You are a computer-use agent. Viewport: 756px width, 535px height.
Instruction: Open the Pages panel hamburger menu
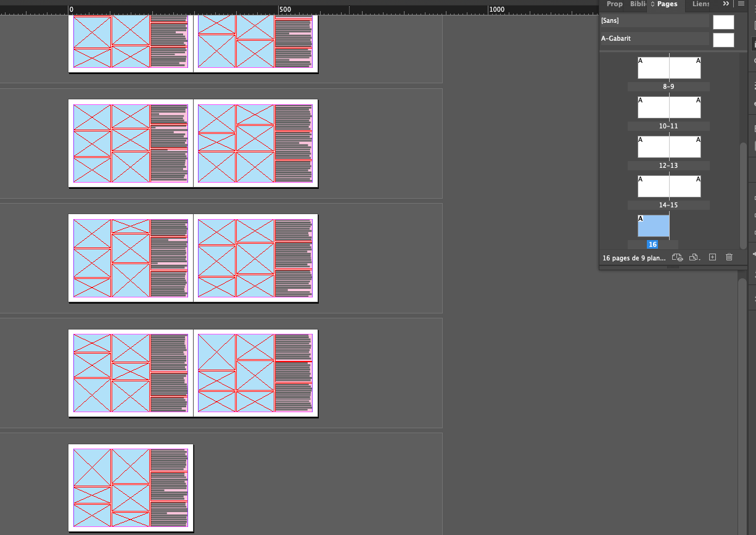click(741, 4)
